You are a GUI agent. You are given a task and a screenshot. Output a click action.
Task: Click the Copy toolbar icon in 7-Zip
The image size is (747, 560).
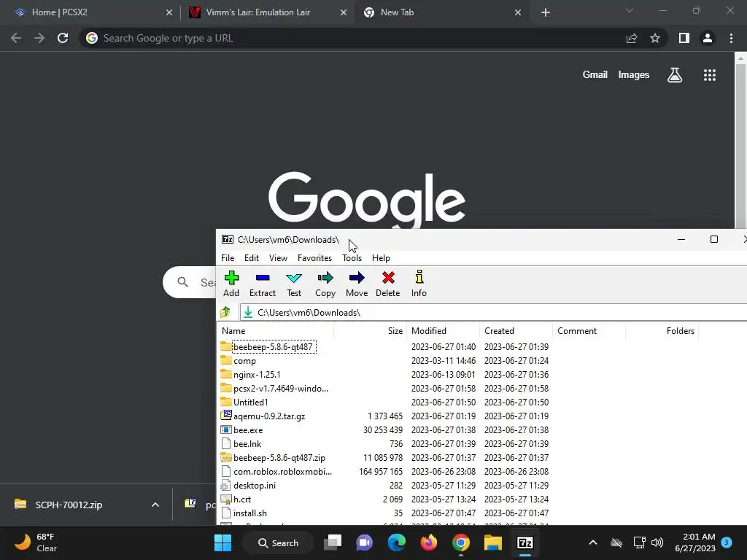(x=325, y=284)
